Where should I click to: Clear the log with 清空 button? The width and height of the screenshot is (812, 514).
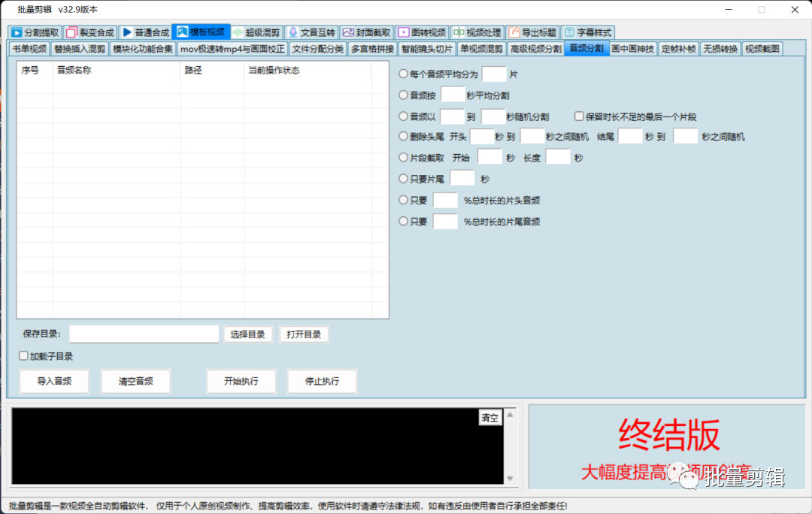coord(490,418)
